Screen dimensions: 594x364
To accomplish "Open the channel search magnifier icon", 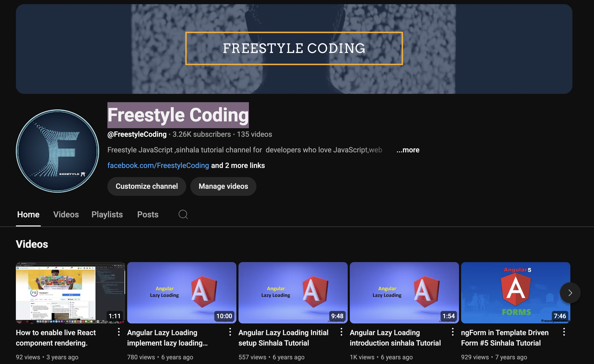I will click(x=183, y=214).
